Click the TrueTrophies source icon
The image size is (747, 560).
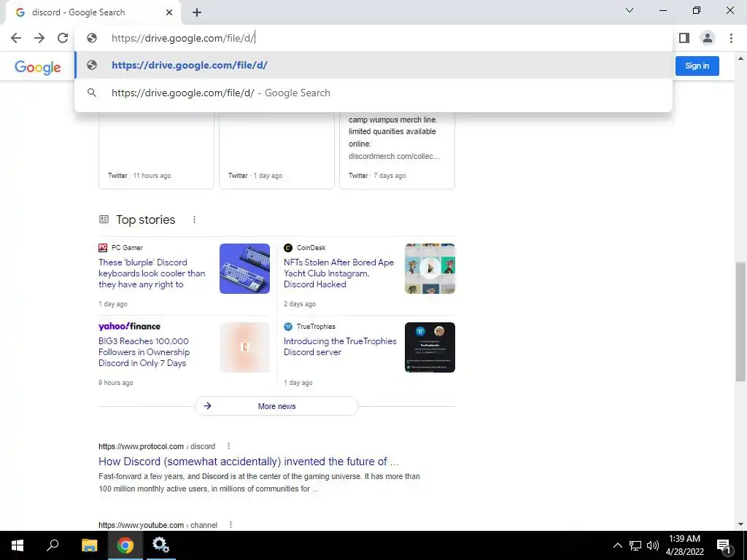coord(287,326)
